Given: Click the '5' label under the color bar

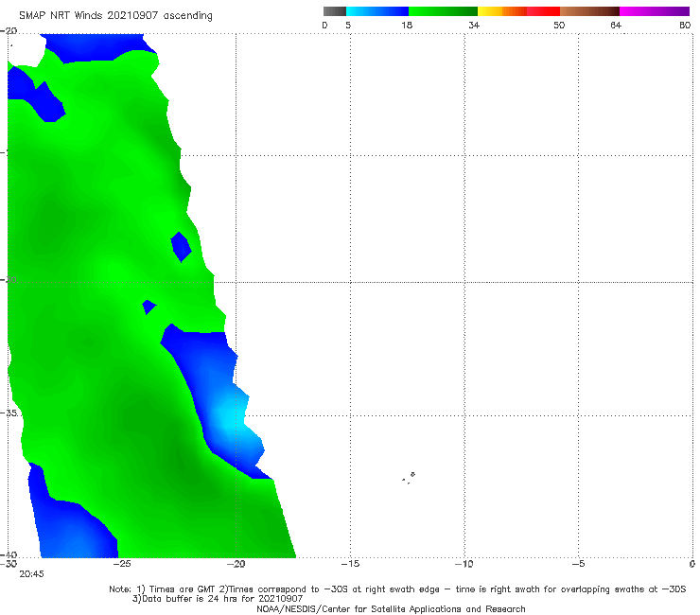Looking at the screenshot, I should [x=348, y=26].
